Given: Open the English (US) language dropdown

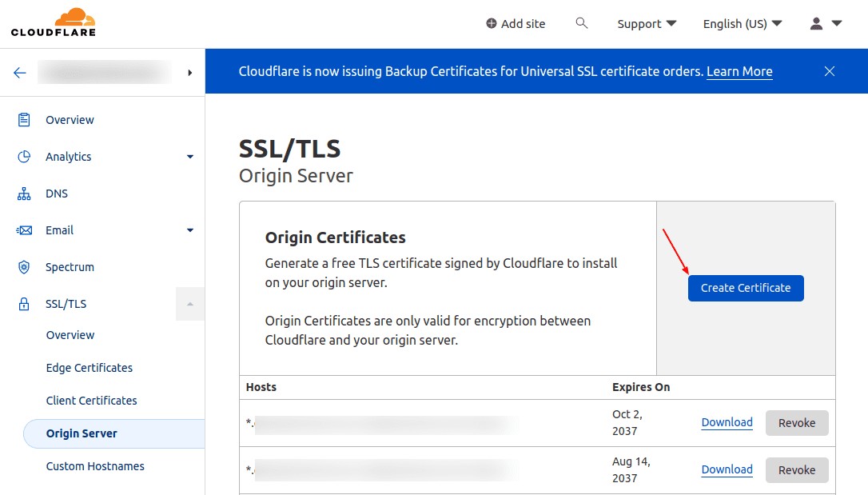Looking at the screenshot, I should click(742, 23).
